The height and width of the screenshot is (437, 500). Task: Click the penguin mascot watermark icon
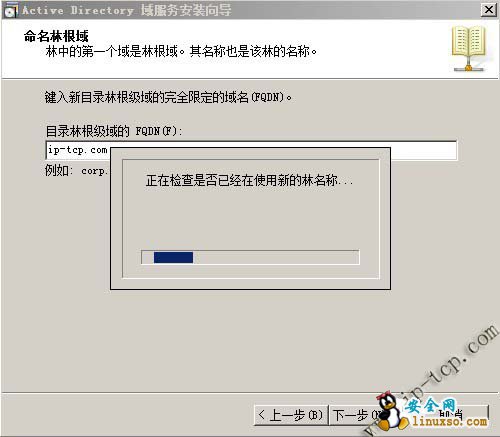391,412
